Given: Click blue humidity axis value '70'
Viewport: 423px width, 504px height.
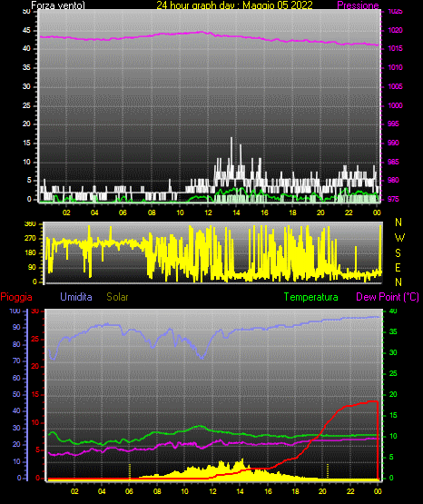Looking at the screenshot, I should [x=16, y=361].
